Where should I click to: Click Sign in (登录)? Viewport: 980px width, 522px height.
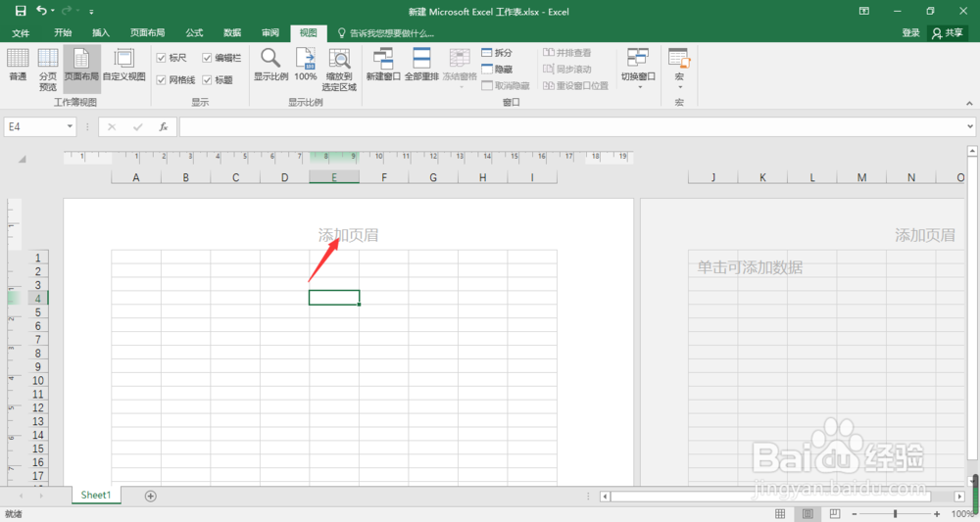pos(910,33)
